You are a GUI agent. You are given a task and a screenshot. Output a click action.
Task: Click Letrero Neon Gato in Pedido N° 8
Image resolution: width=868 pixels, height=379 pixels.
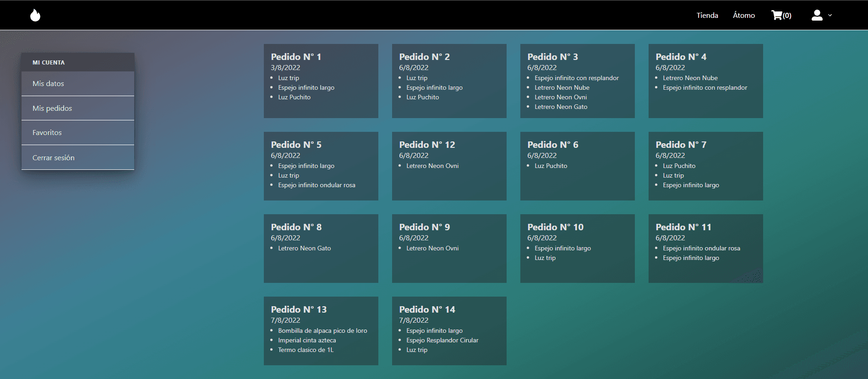coord(304,248)
